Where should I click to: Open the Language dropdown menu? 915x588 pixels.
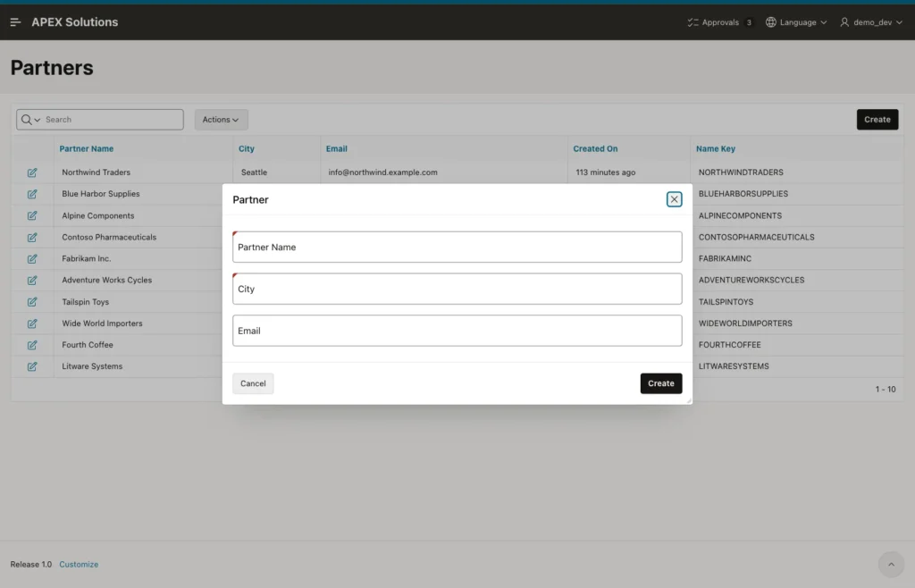coord(796,22)
